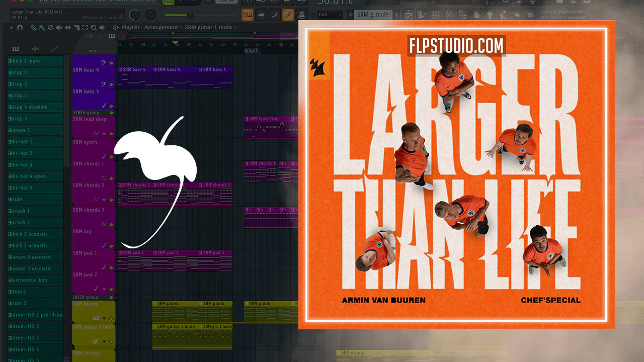Click the square wave icon on SRM chords 1 track

point(104,178)
